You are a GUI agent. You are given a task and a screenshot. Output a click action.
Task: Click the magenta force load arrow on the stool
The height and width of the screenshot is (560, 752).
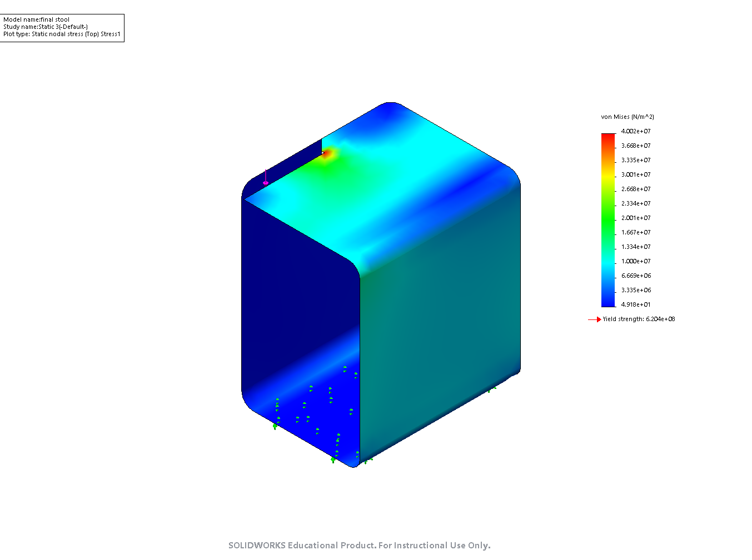pyautogui.click(x=266, y=177)
